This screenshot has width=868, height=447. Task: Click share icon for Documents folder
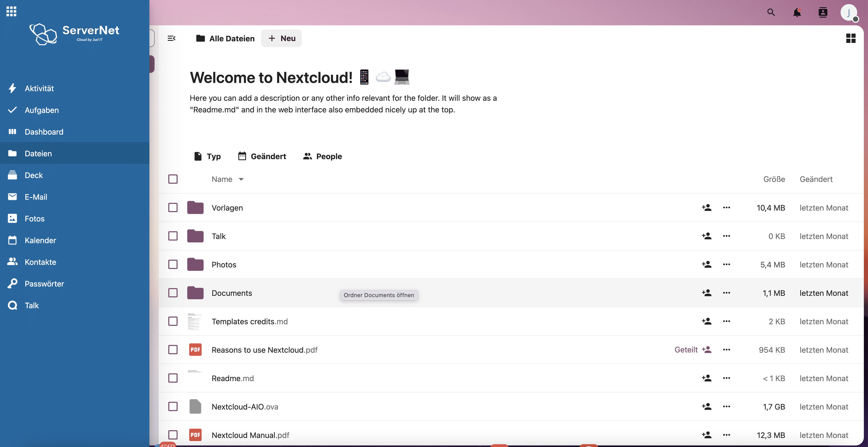pyautogui.click(x=707, y=293)
